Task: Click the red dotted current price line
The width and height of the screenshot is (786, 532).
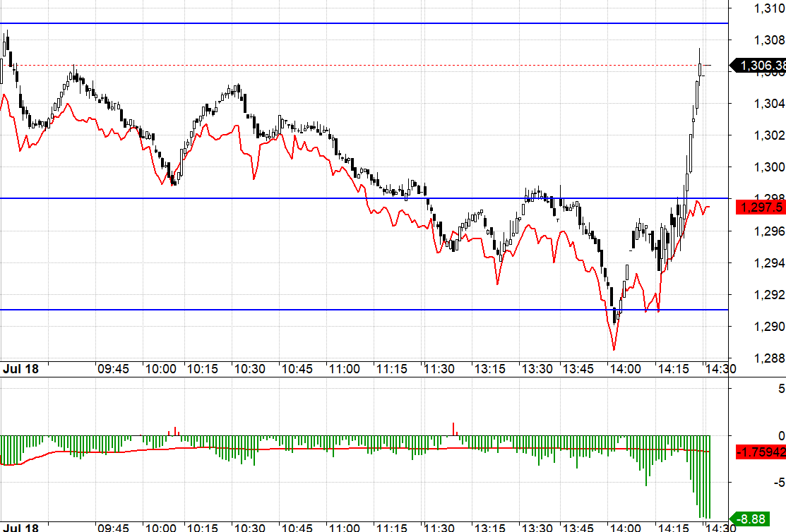Action: (353, 65)
